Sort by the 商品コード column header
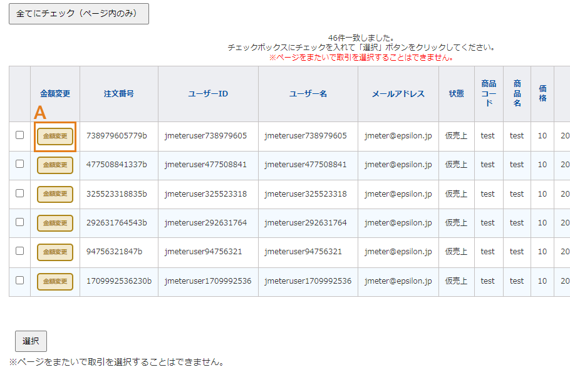 tap(489, 93)
